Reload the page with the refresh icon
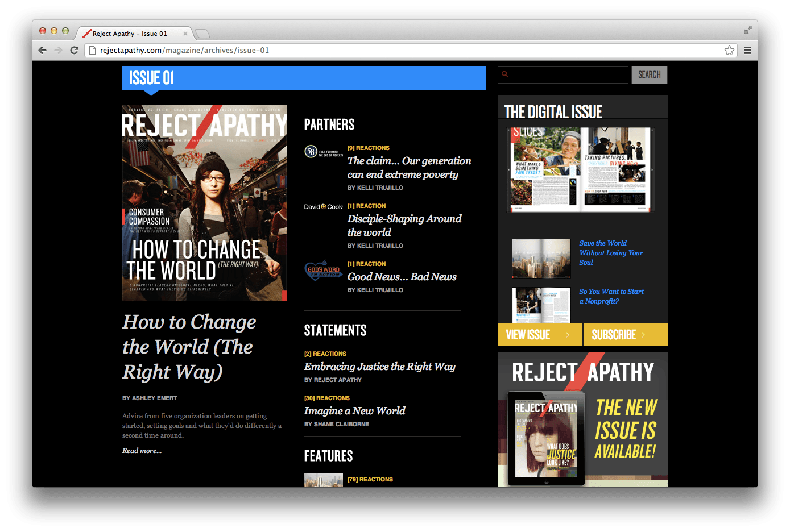Viewport: 790px width, 532px height. pos(74,50)
